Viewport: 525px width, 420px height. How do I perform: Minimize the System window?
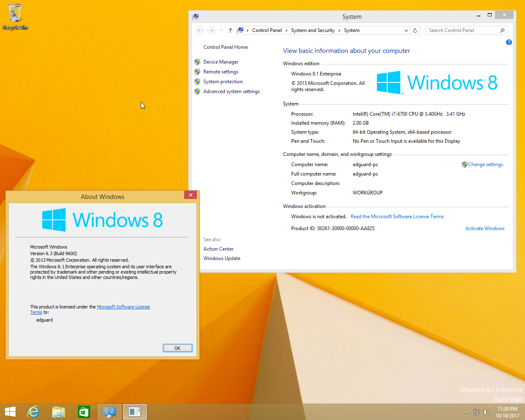[x=479, y=15]
